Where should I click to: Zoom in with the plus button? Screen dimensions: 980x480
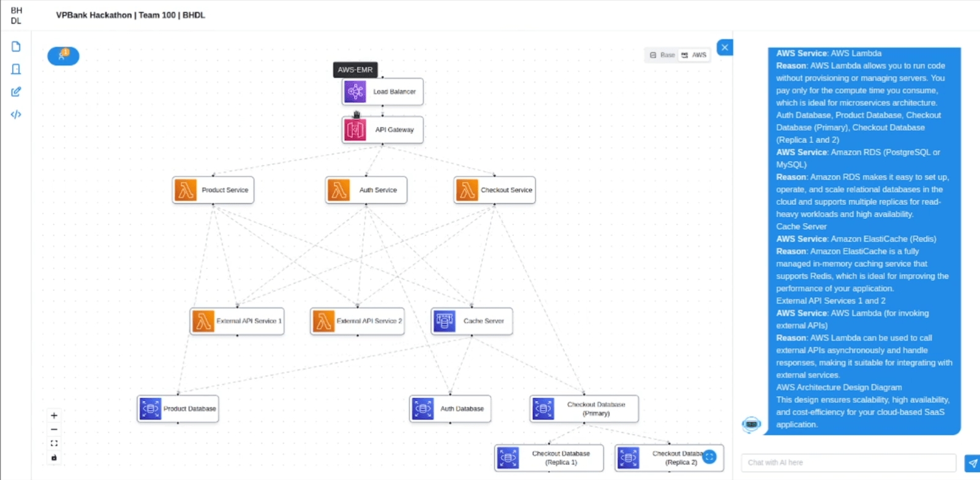click(x=54, y=416)
